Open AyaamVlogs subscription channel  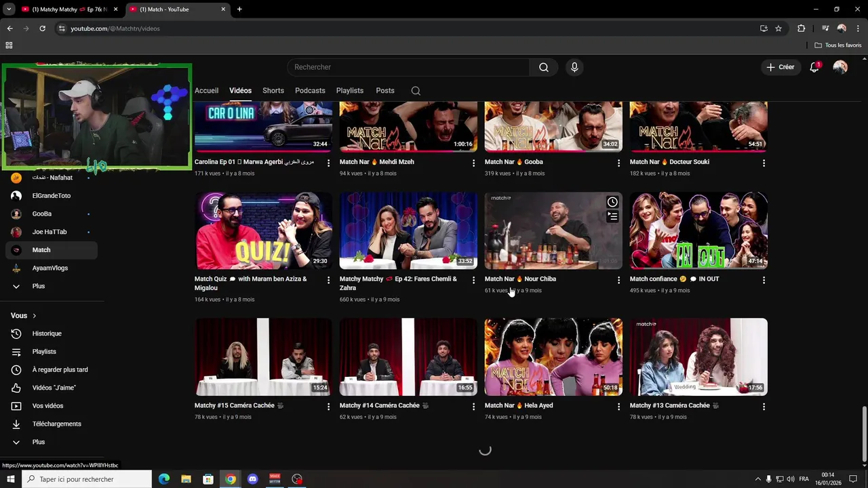coord(52,268)
